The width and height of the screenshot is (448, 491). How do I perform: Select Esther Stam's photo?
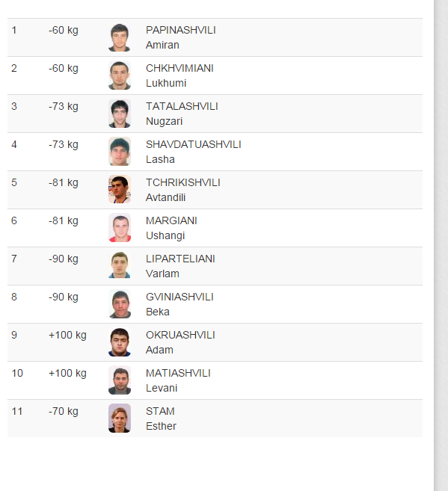click(x=120, y=419)
